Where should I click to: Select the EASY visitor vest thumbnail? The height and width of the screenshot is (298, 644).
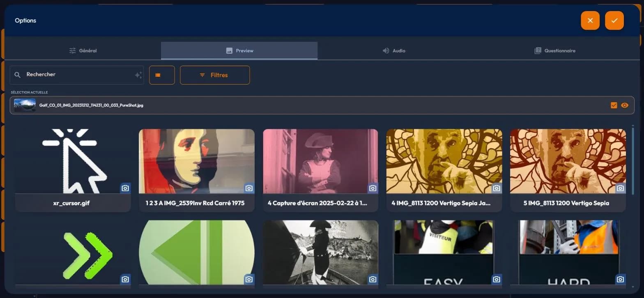(x=444, y=252)
